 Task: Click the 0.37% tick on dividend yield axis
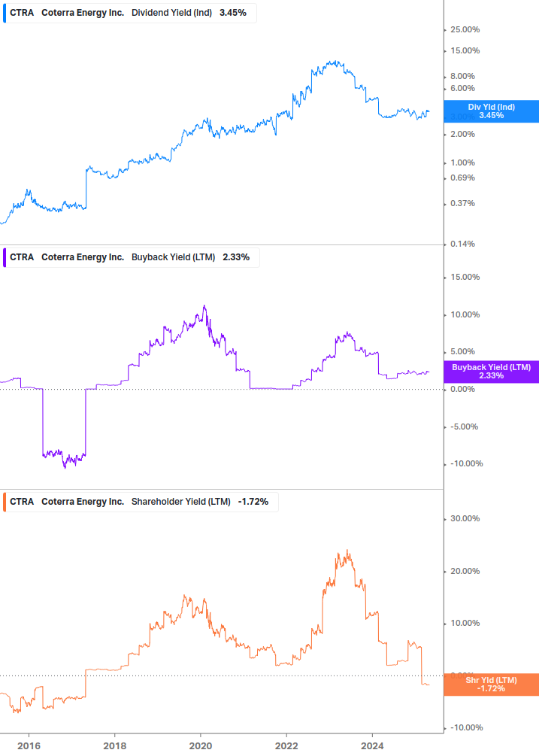click(462, 203)
